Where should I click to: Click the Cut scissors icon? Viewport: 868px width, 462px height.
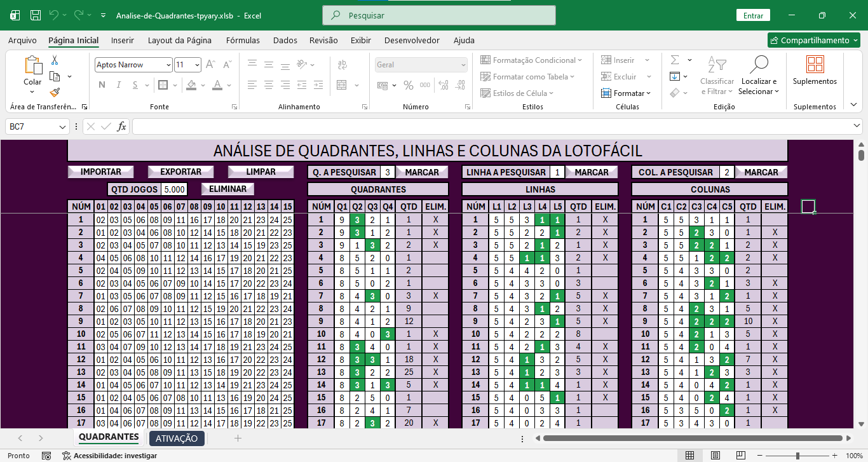coord(55,60)
